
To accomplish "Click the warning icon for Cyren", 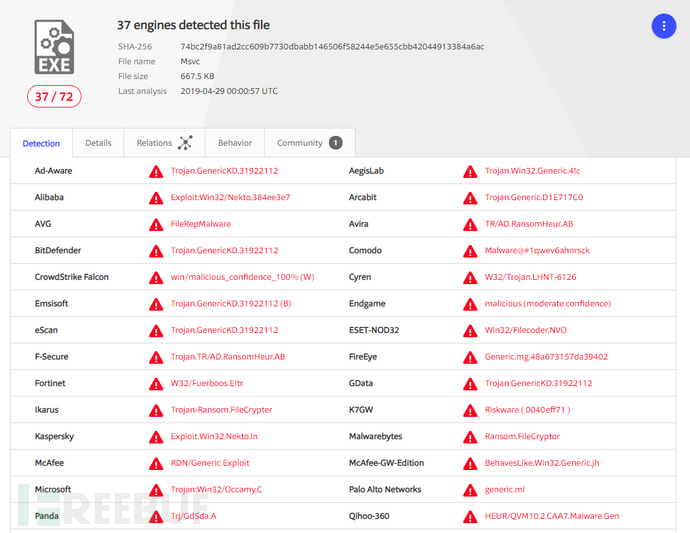I will pos(470,277).
